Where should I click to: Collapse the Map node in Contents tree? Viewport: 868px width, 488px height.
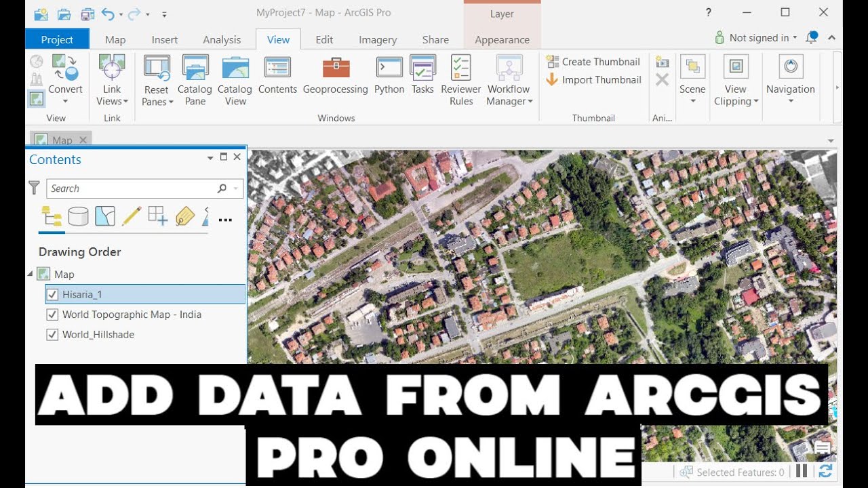pos(30,274)
